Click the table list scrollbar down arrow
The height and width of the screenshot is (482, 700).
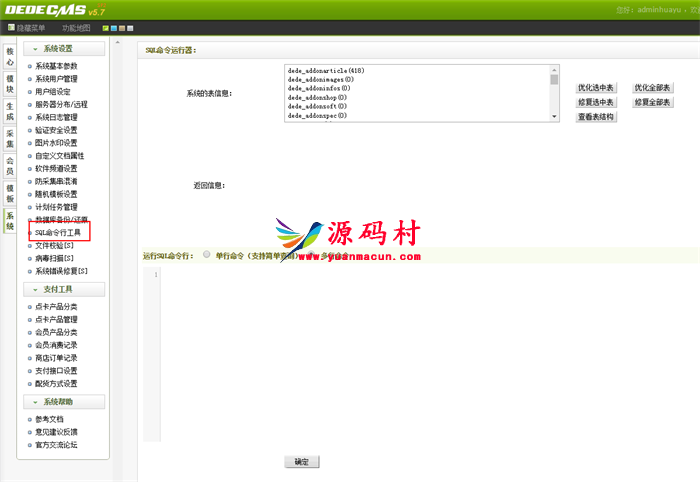tap(555, 116)
